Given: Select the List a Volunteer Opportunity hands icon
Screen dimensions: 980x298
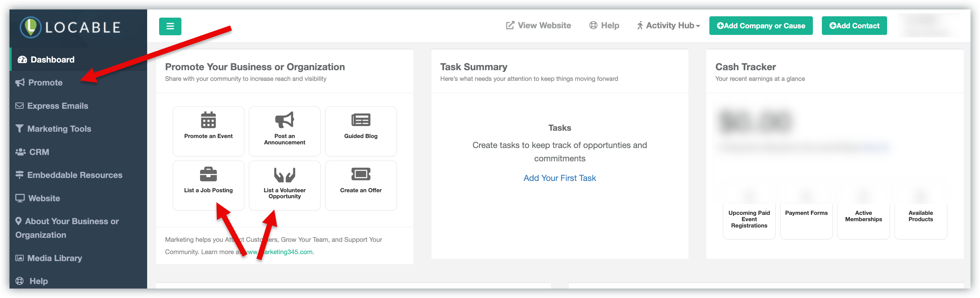Looking at the screenshot, I should (285, 175).
